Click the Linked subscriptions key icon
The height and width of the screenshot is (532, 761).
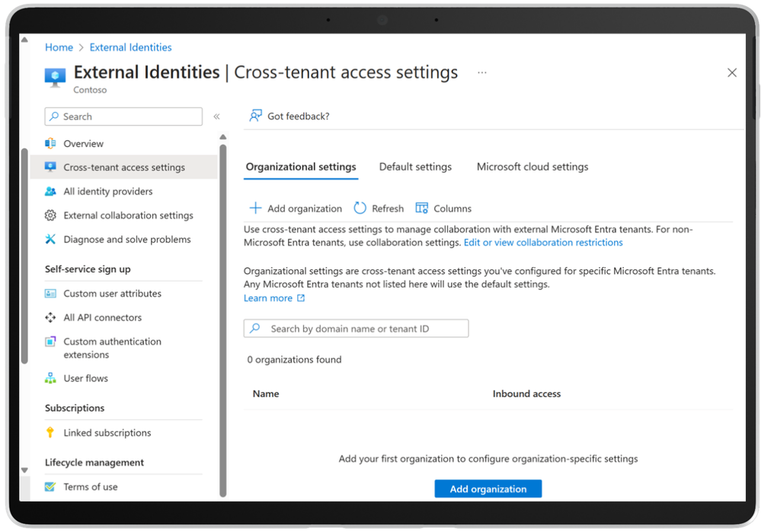[51, 433]
